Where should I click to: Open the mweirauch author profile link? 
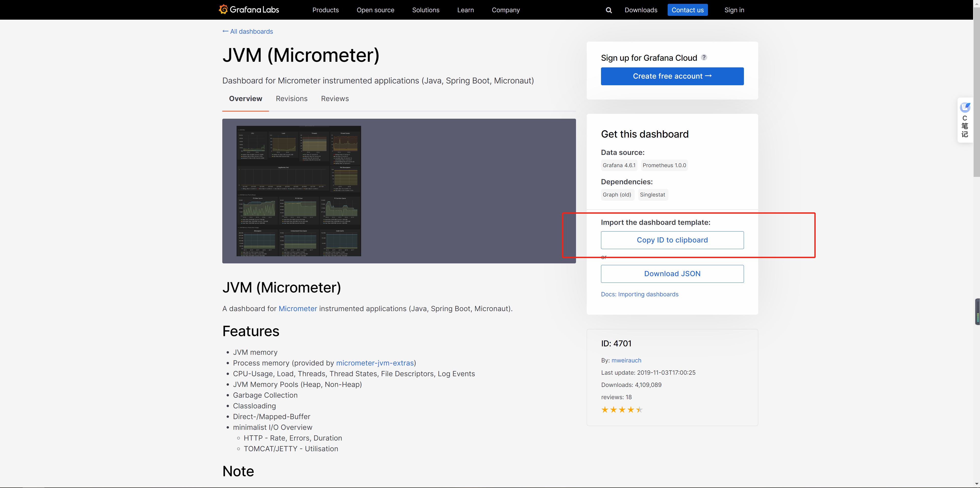(626, 360)
